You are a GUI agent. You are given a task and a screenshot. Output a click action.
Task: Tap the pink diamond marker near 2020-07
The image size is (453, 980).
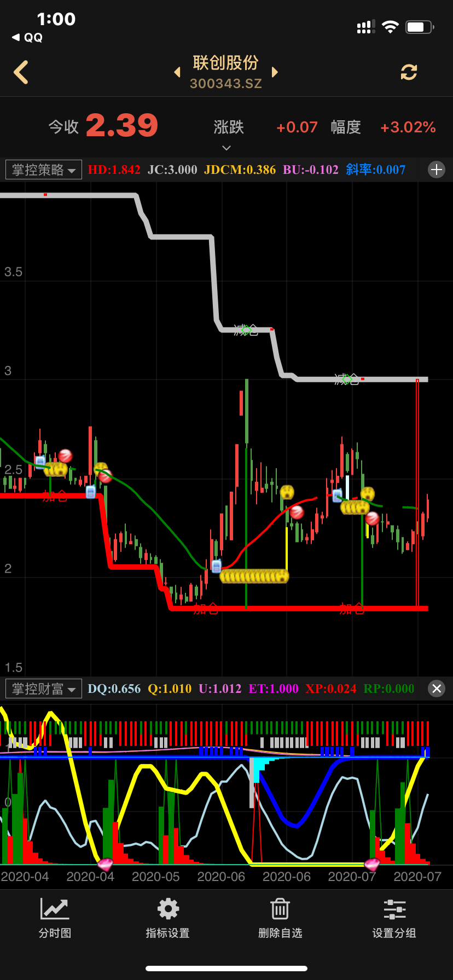(x=372, y=865)
